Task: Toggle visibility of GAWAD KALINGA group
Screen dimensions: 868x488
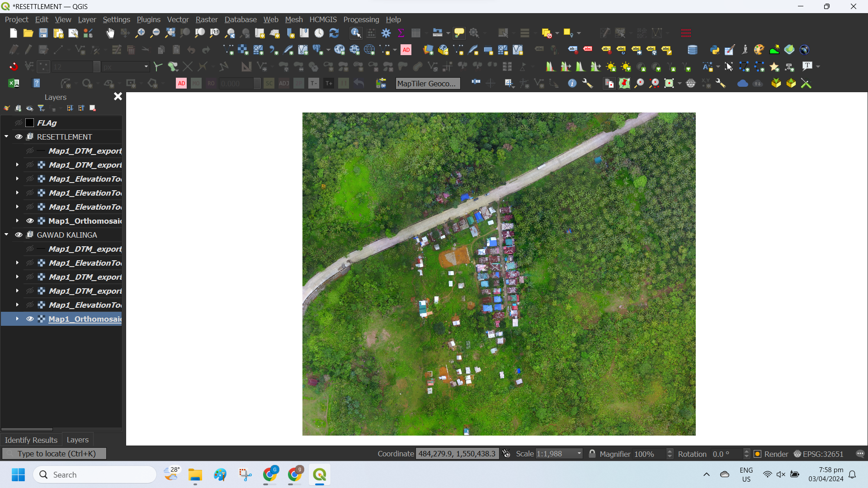Action: pos(19,235)
